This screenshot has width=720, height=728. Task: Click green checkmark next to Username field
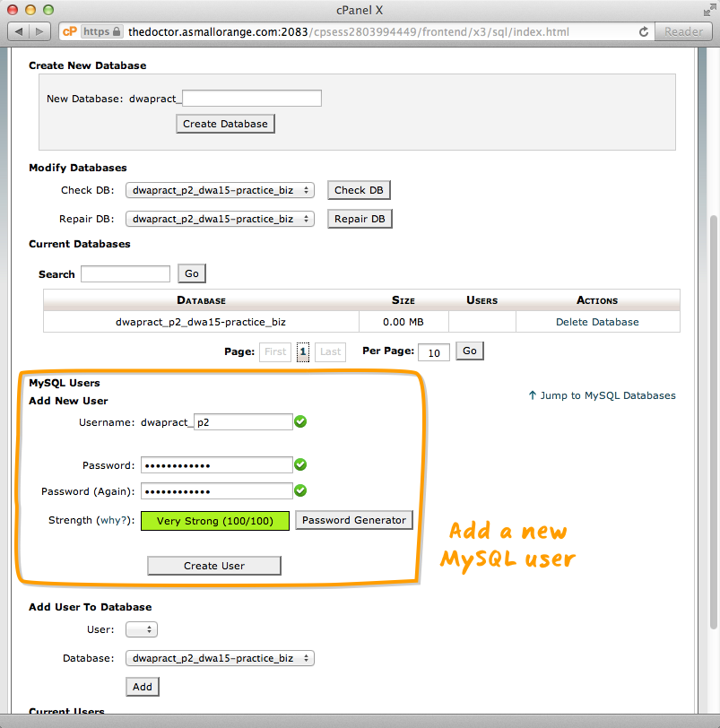pos(301,421)
